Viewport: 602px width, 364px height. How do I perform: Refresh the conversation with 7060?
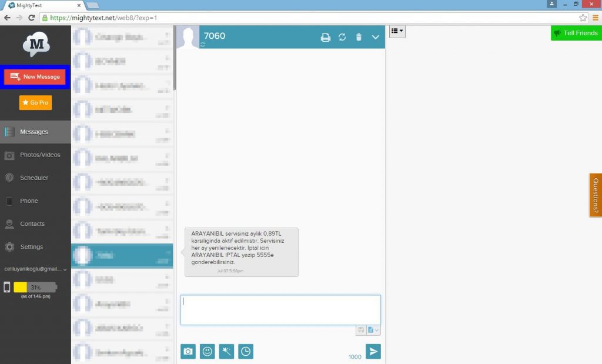pos(342,36)
